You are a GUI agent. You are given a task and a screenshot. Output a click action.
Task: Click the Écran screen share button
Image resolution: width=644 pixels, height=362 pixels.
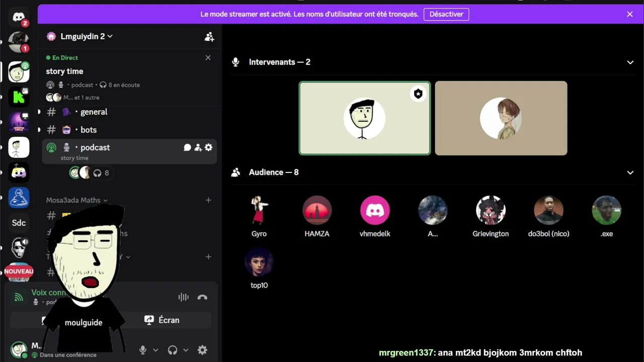click(x=162, y=320)
